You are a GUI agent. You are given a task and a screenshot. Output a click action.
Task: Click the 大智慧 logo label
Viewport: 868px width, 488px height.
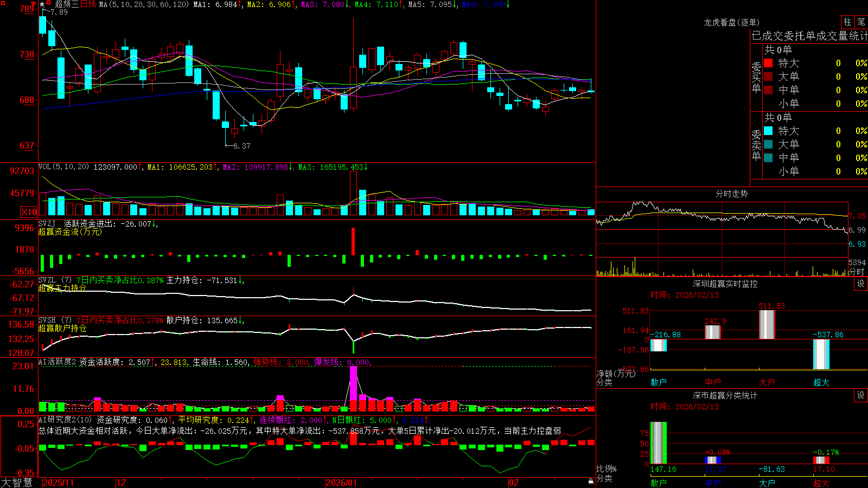[x=17, y=482]
